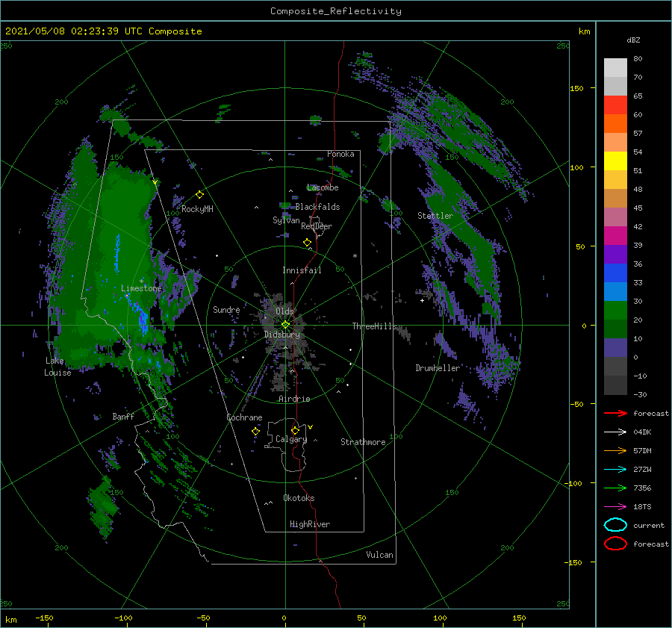Click the cyan 27ZW arrow icon
Screen dimensions: 672x628
pos(615,470)
